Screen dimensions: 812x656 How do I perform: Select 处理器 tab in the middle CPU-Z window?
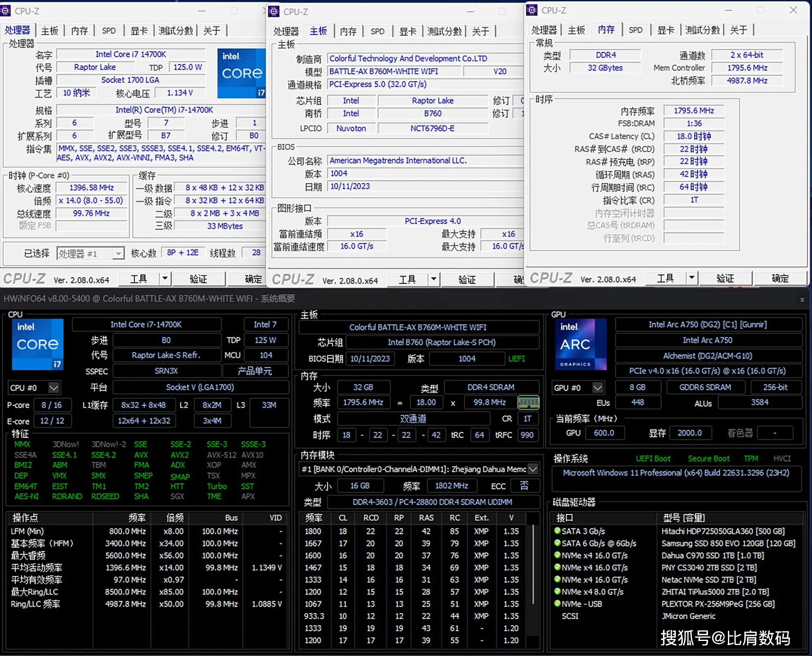(x=286, y=31)
